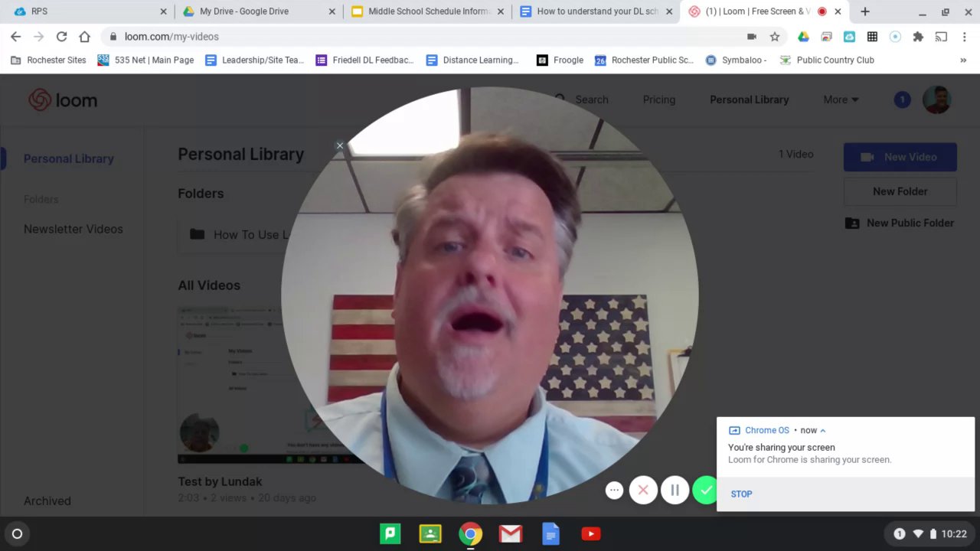Bookmark this page with the star icon
980x551 pixels.
point(775,37)
